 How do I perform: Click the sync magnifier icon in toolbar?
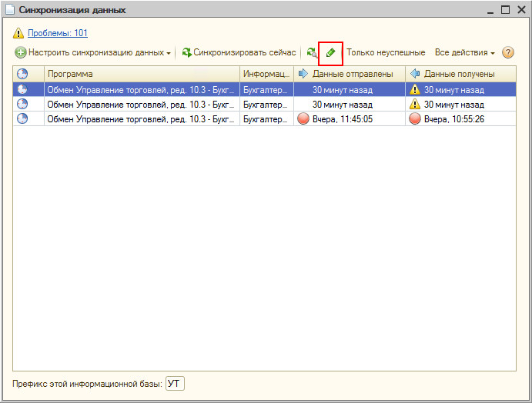pyautogui.click(x=312, y=53)
